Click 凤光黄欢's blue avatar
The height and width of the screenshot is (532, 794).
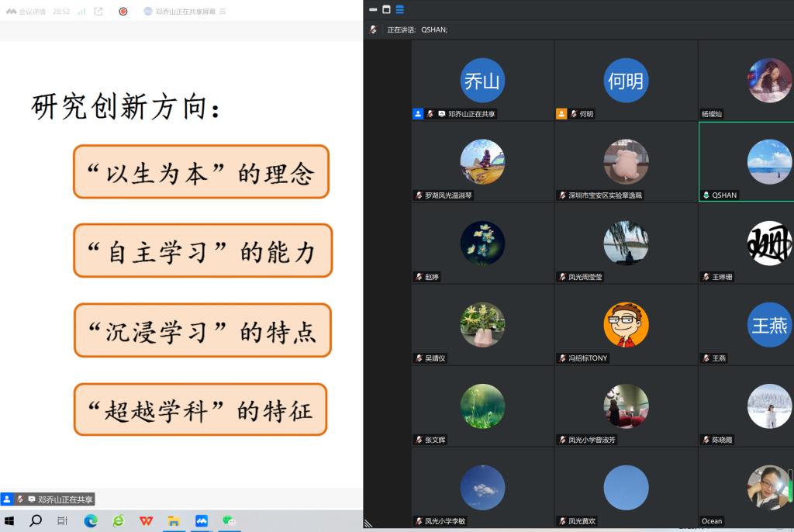(x=626, y=488)
